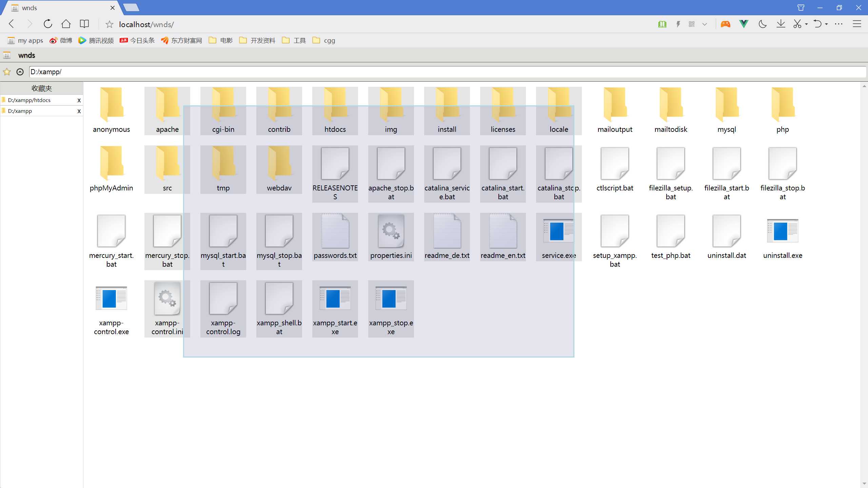The height and width of the screenshot is (488, 868).
Task: Select xampp-control.exe file
Action: pyautogui.click(x=111, y=309)
